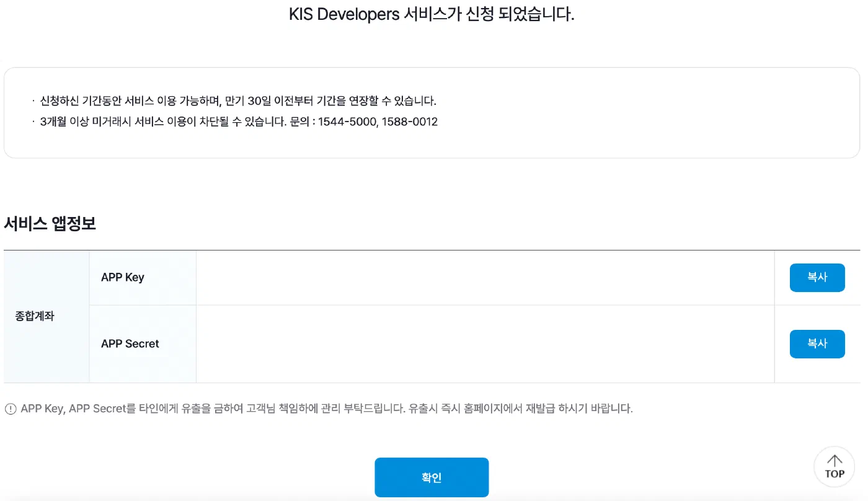Click the empty APP Secret value field
The image size is (868, 501).
click(x=485, y=344)
